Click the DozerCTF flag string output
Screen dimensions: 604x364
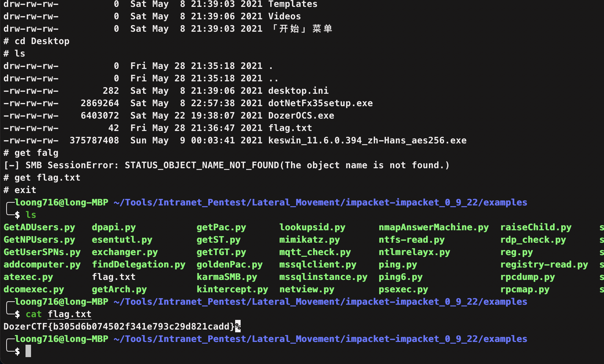point(119,326)
